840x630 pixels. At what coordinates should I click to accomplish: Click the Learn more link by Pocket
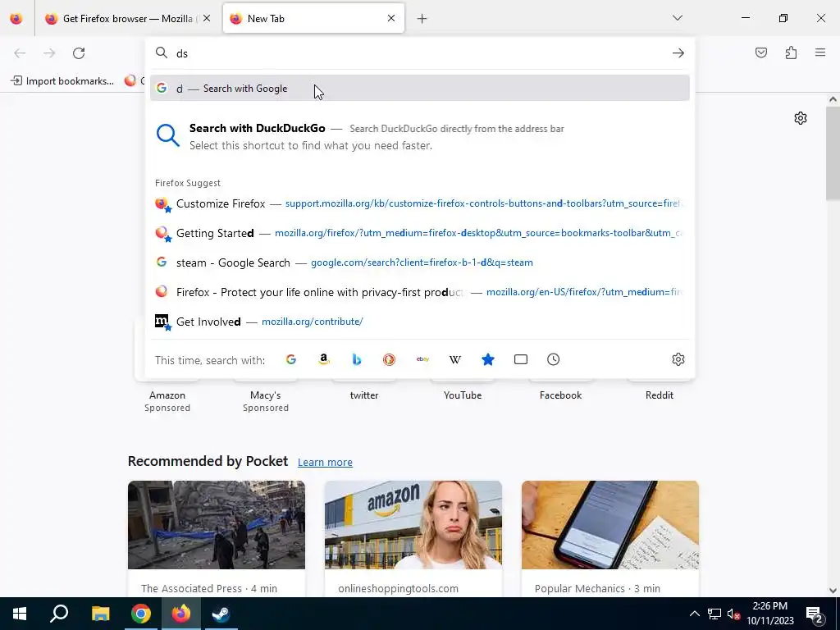(325, 463)
